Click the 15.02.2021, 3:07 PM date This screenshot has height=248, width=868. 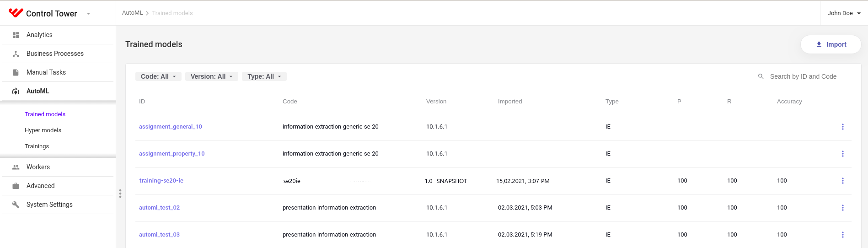tap(523, 181)
